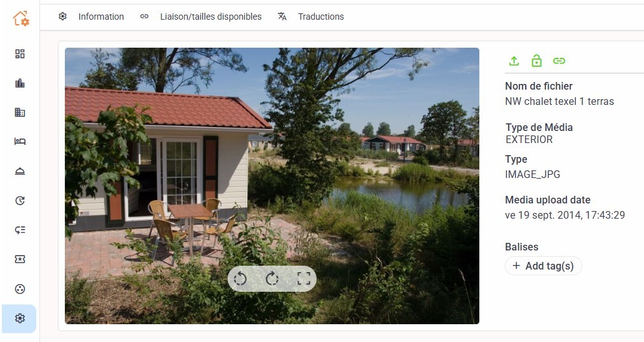Open the settings gear in sidebar
The image size is (644, 342).
(19, 318)
